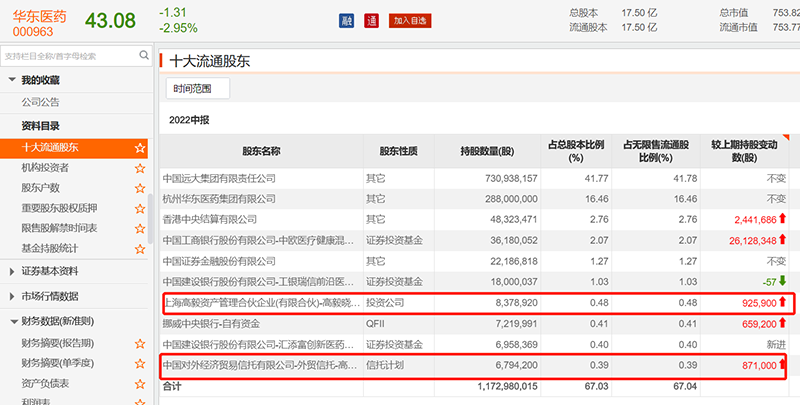Screen dimensions: 800x405
Task: Click the red 通 stock-connect badge
Action: click(371, 21)
